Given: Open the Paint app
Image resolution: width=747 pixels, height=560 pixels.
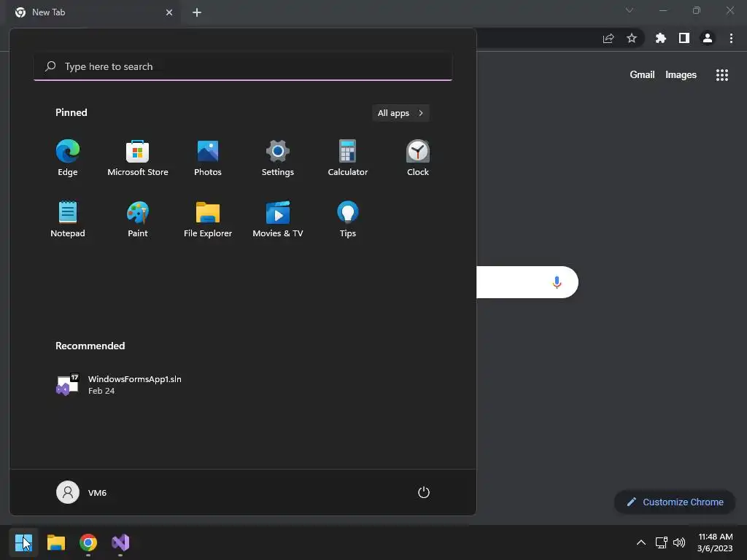Looking at the screenshot, I should coord(138,219).
